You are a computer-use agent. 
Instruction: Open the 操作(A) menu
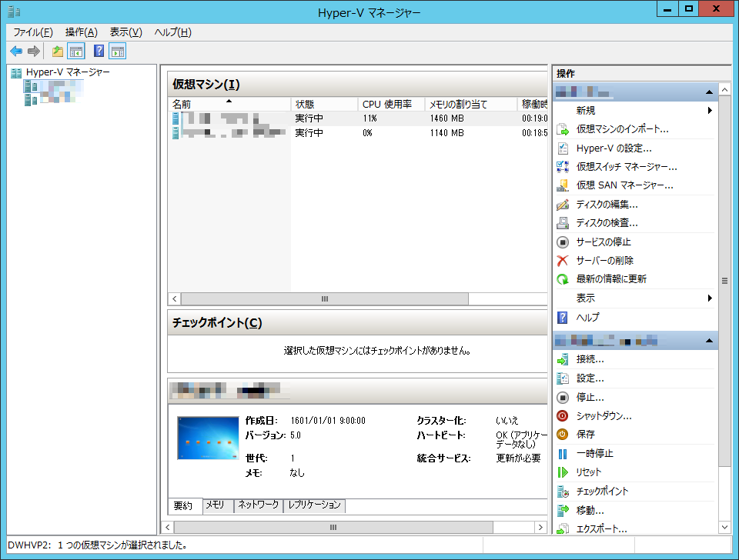(x=82, y=32)
